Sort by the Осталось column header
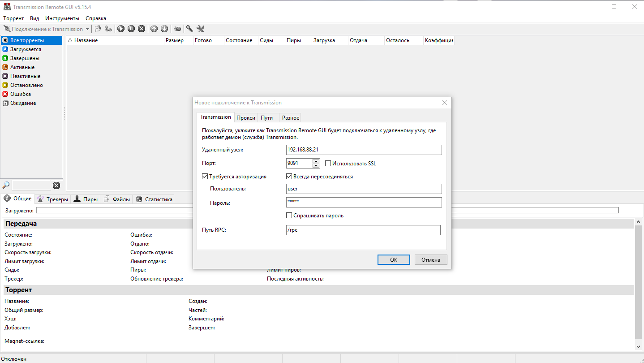 tap(404, 40)
